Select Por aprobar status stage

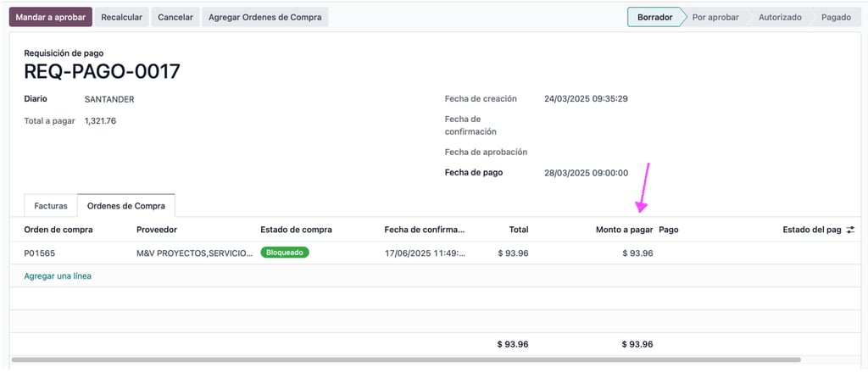tap(715, 17)
